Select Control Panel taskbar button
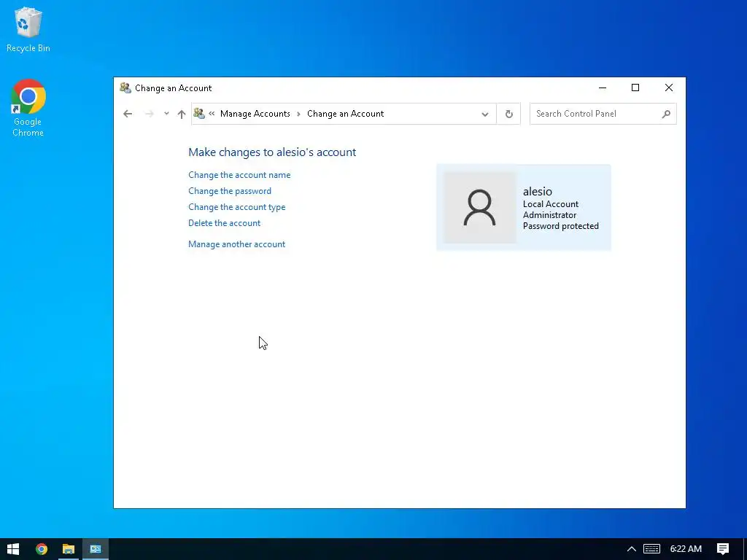This screenshot has height=560, width=747. (x=96, y=549)
